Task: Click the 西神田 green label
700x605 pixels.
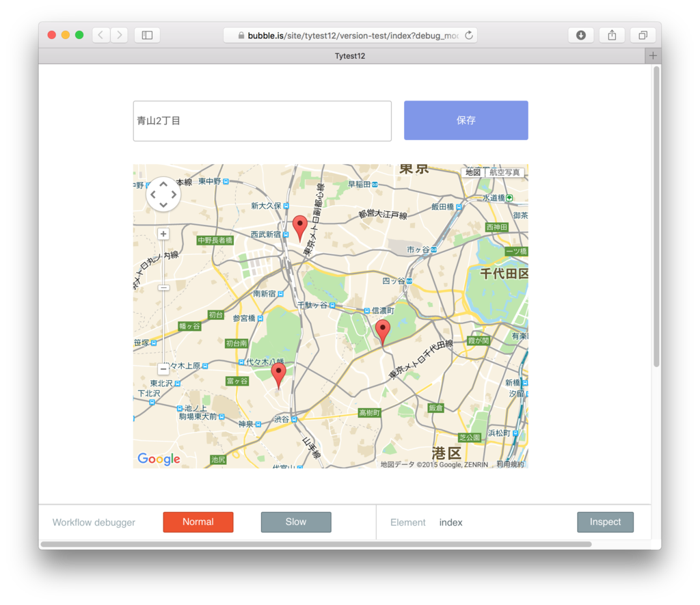Action: tap(497, 227)
